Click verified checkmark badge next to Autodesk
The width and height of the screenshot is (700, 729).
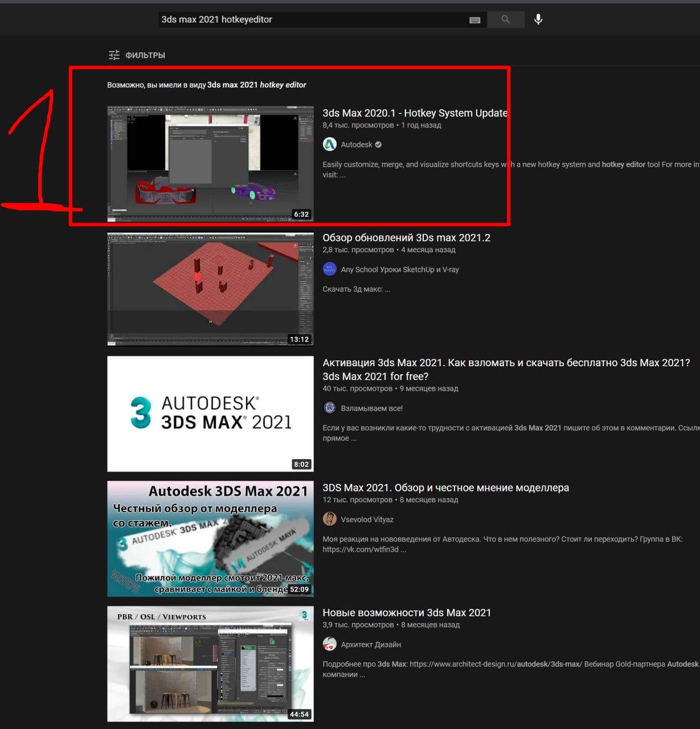click(x=378, y=145)
